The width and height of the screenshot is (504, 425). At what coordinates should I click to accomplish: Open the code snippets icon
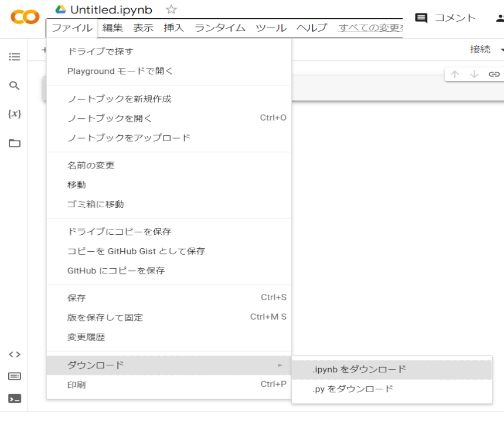pyautogui.click(x=15, y=354)
